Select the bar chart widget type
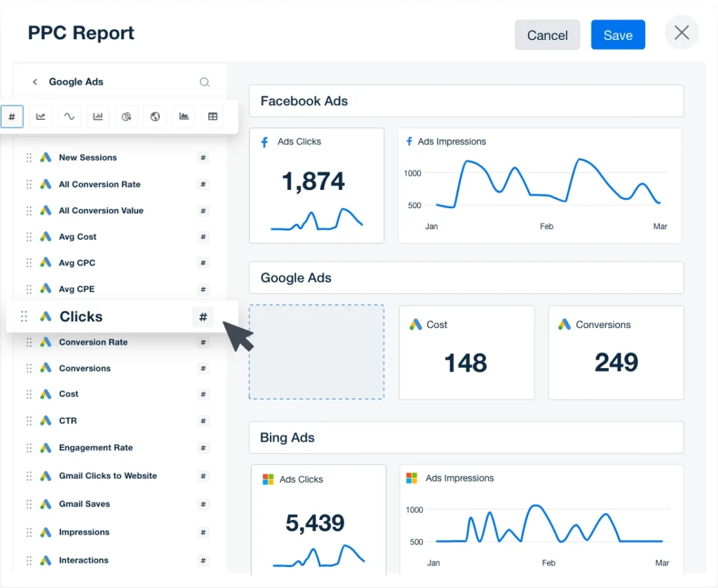The width and height of the screenshot is (718, 588). [97, 116]
